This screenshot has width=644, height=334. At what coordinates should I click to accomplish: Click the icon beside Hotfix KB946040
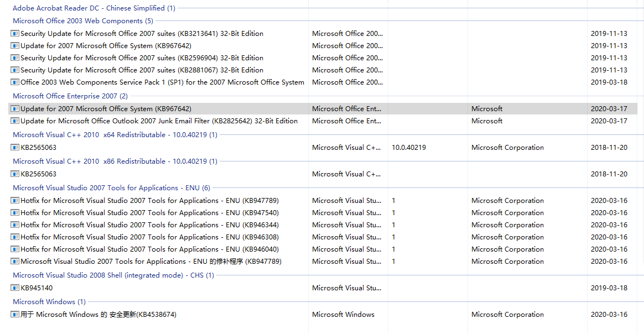tap(15, 249)
